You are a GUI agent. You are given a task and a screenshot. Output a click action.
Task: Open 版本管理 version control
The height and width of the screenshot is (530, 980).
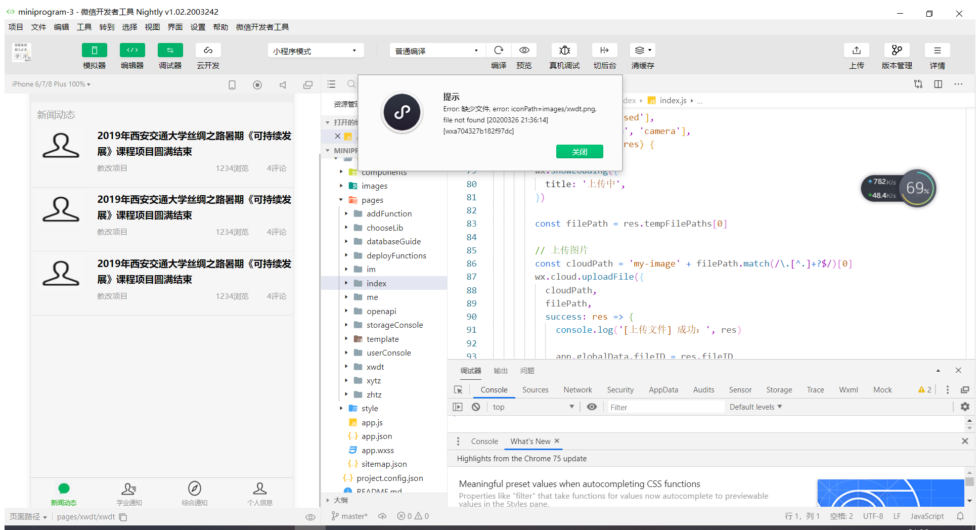[x=897, y=50]
